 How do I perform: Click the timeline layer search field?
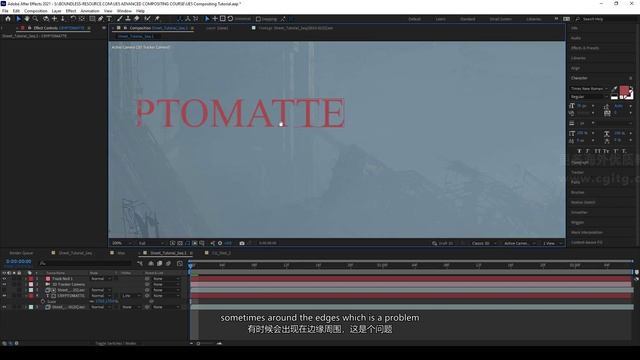(85, 263)
